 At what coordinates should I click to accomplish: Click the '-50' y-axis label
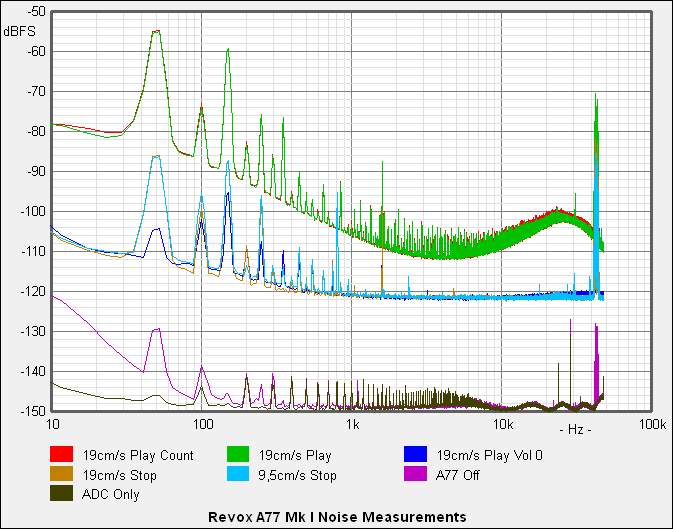point(36,12)
